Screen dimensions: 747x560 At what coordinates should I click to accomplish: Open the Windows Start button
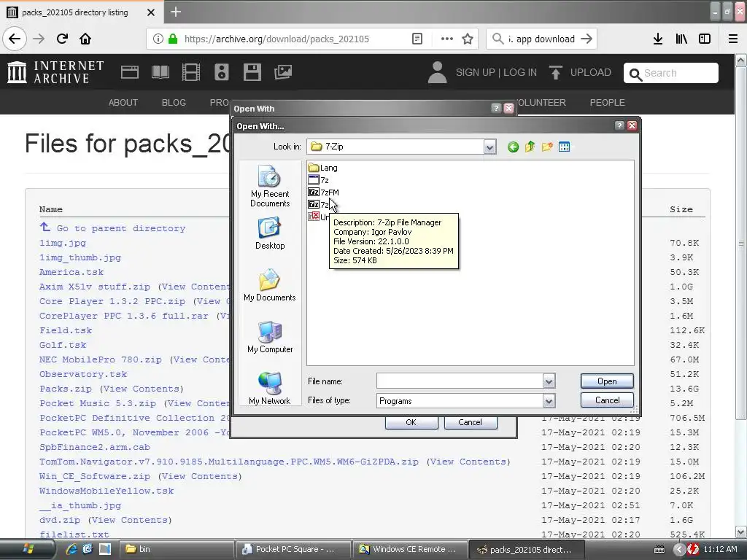[x=28, y=549]
